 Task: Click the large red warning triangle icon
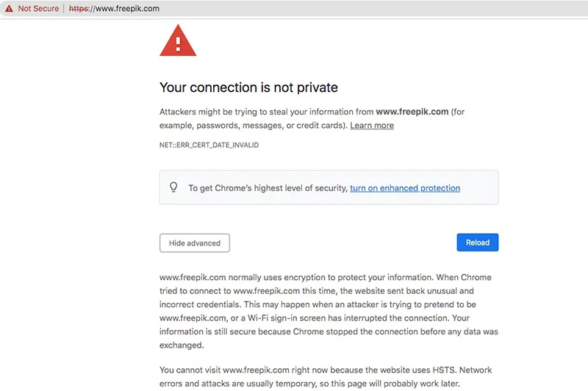click(177, 40)
